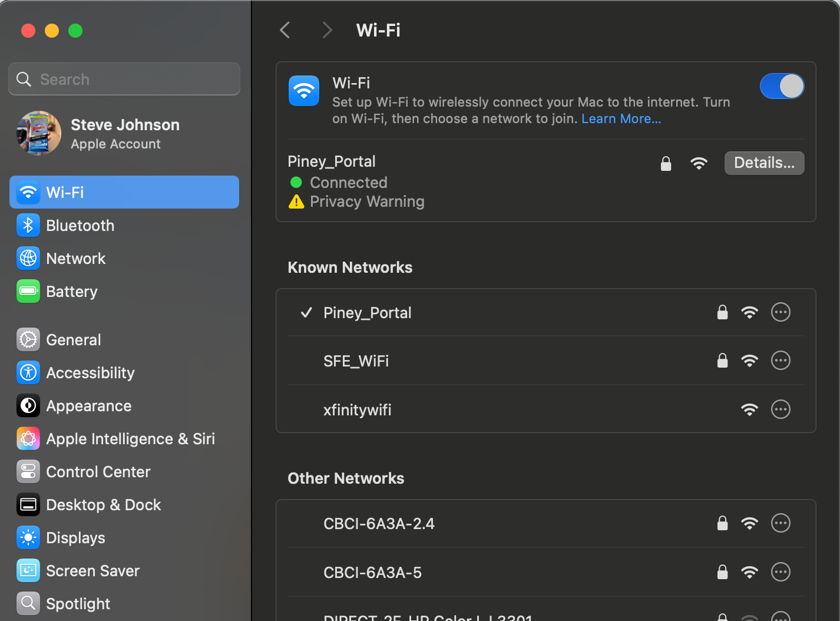Open more options for Piney_Portal known network
This screenshot has width=840, height=621.
pos(781,312)
